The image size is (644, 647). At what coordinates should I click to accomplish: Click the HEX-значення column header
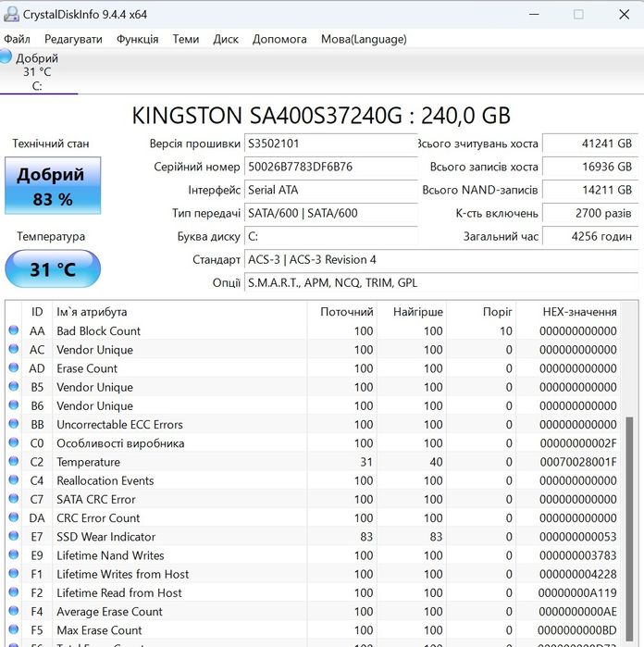click(x=568, y=312)
